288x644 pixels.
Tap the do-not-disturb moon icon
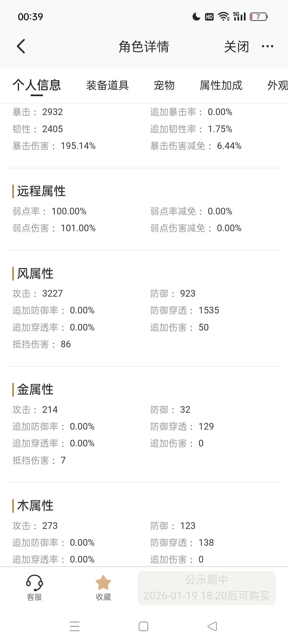(x=196, y=17)
